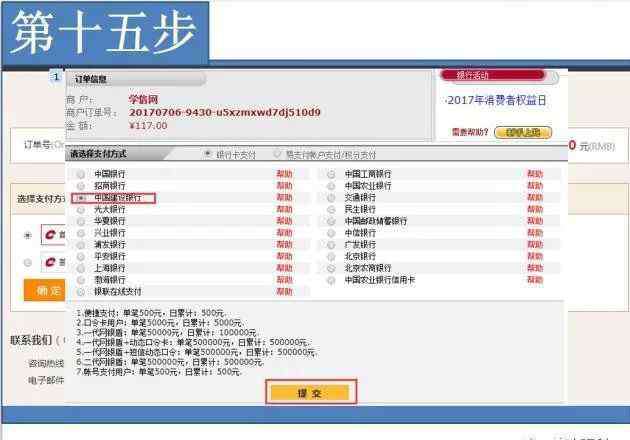Select 银联在线支付 radio option

tap(81, 292)
